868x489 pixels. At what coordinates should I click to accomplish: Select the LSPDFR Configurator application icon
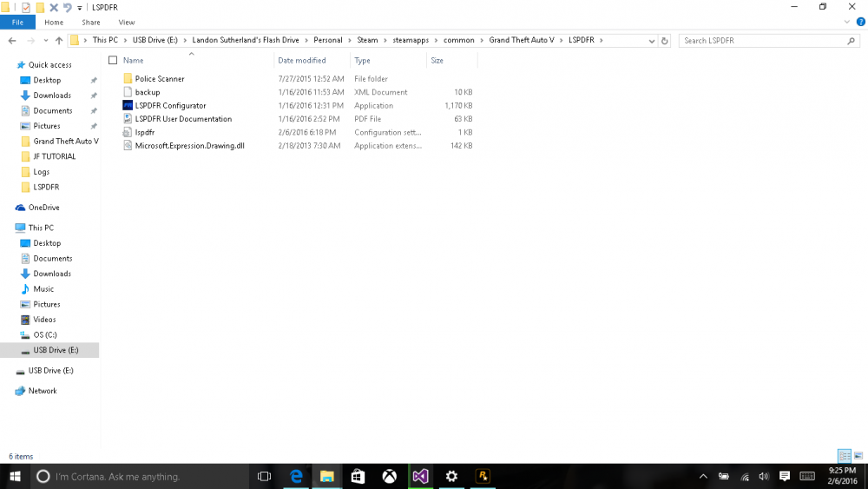pyautogui.click(x=128, y=105)
